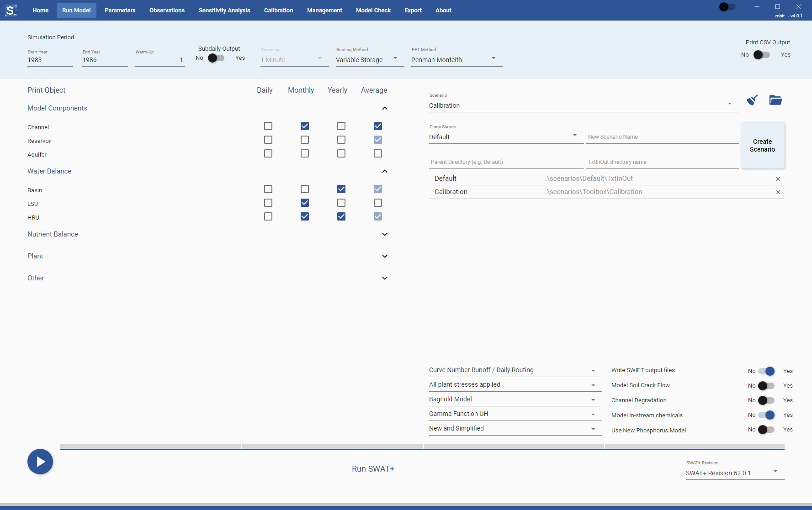Open the Calibration tab

tap(279, 11)
